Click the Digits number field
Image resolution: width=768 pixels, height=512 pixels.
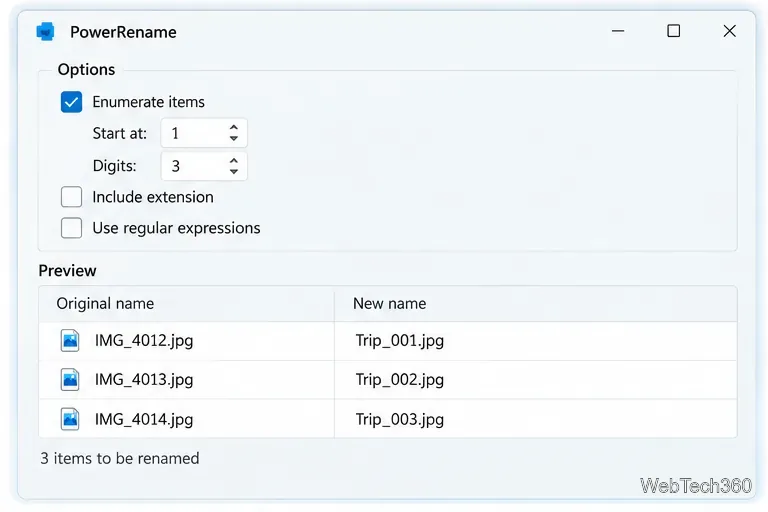tap(204, 166)
